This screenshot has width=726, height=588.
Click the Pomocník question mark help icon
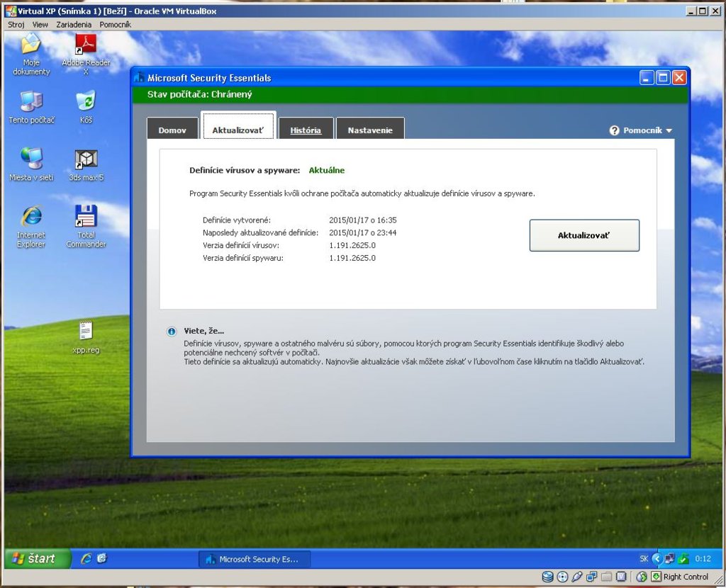click(x=615, y=130)
